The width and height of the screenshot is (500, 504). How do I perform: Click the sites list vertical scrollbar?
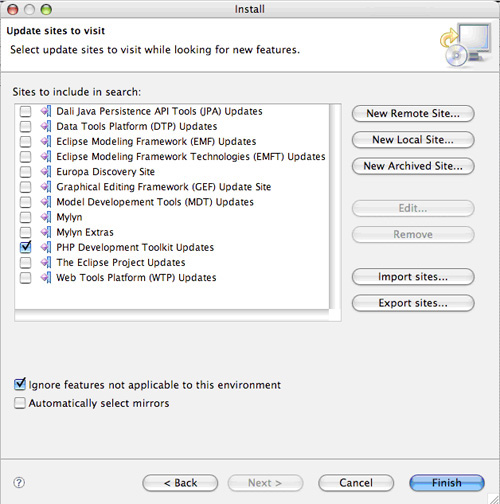(335, 207)
